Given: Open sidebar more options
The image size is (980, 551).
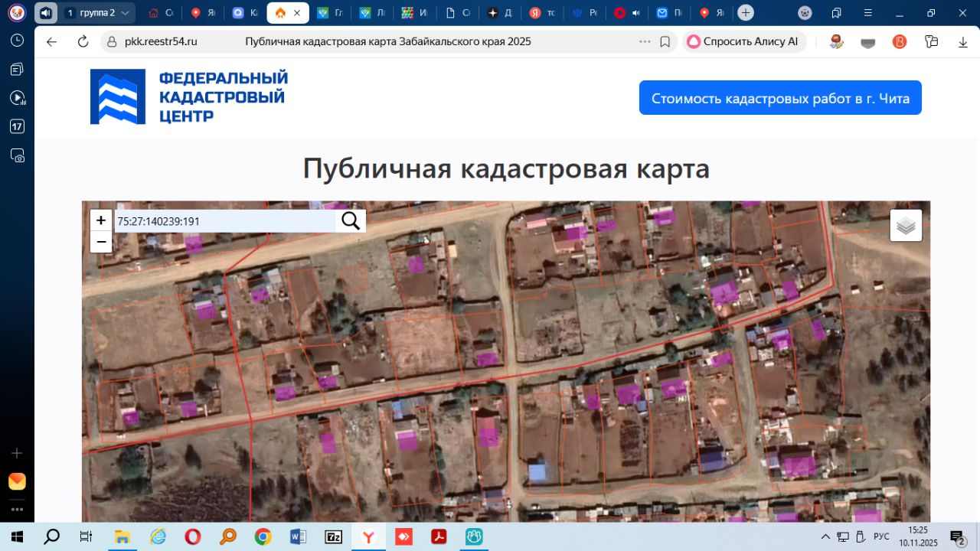Looking at the screenshot, I should pyautogui.click(x=17, y=509).
